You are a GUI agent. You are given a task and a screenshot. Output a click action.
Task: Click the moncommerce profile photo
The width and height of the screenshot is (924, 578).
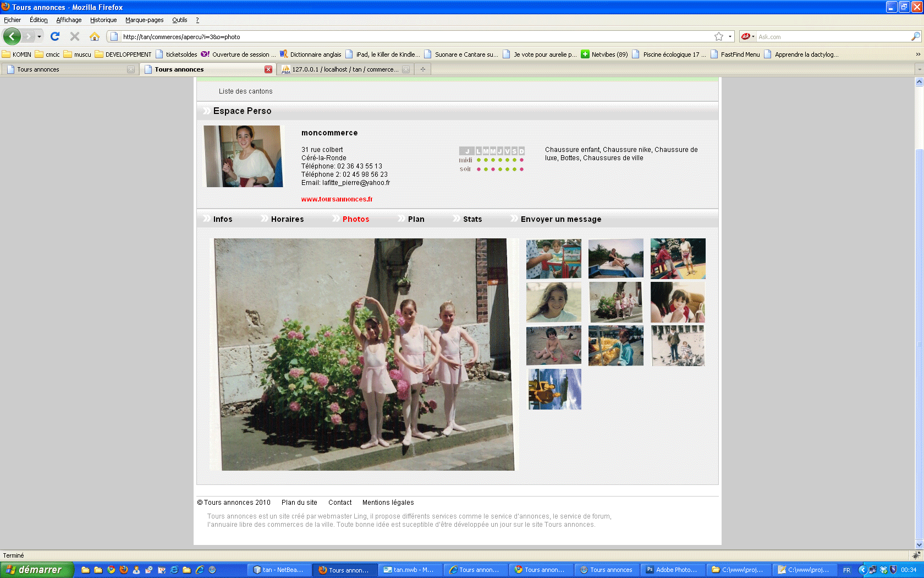pos(243,156)
